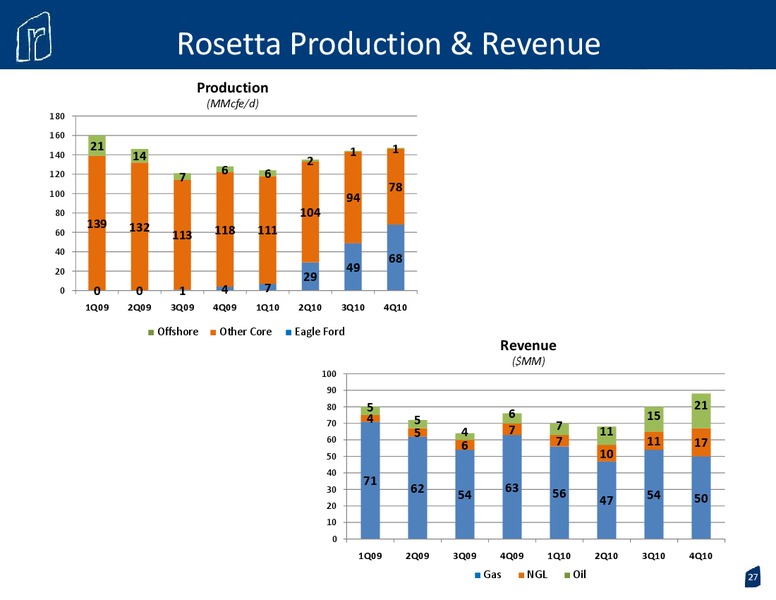Click the 118 value in Production chart

(225, 230)
